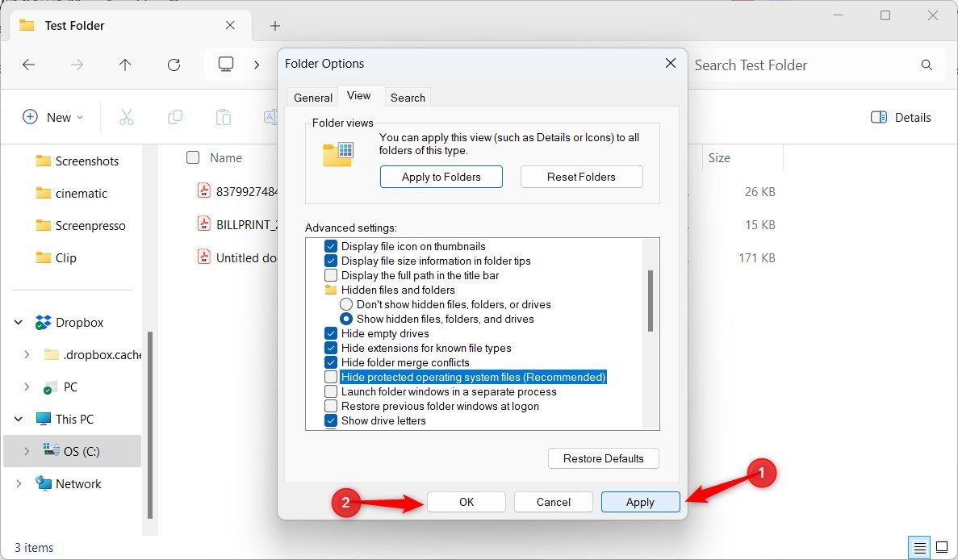Enable Launch folder windows in separate process
Viewport: 958px width, 560px height.
click(331, 391)
